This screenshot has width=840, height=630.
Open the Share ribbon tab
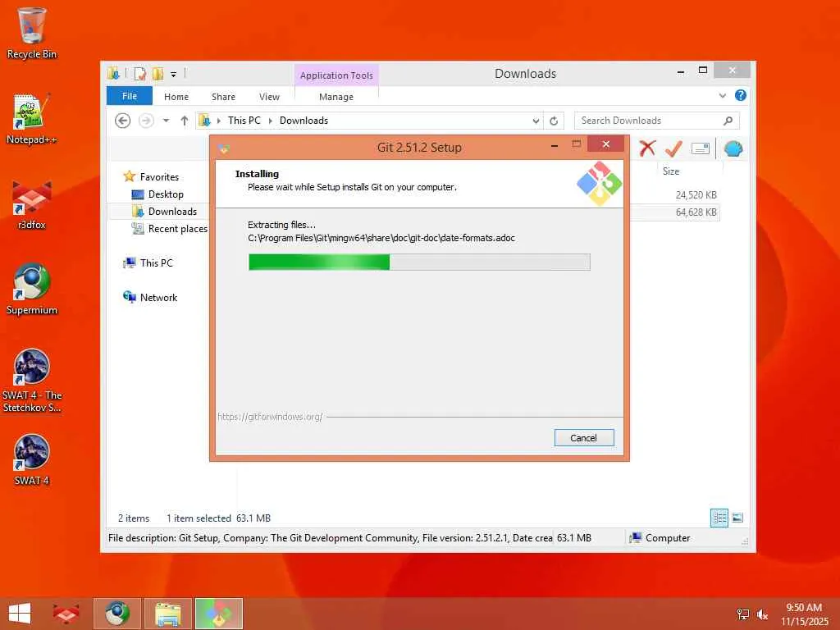[x=223, y=97]
